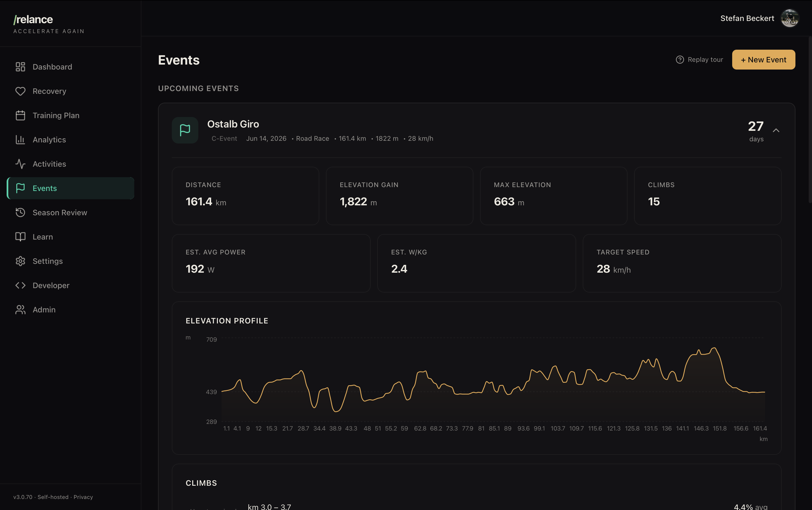Click the Learn book icon
The height and width of the screenshot is (510, 812).
pos(20,237)
